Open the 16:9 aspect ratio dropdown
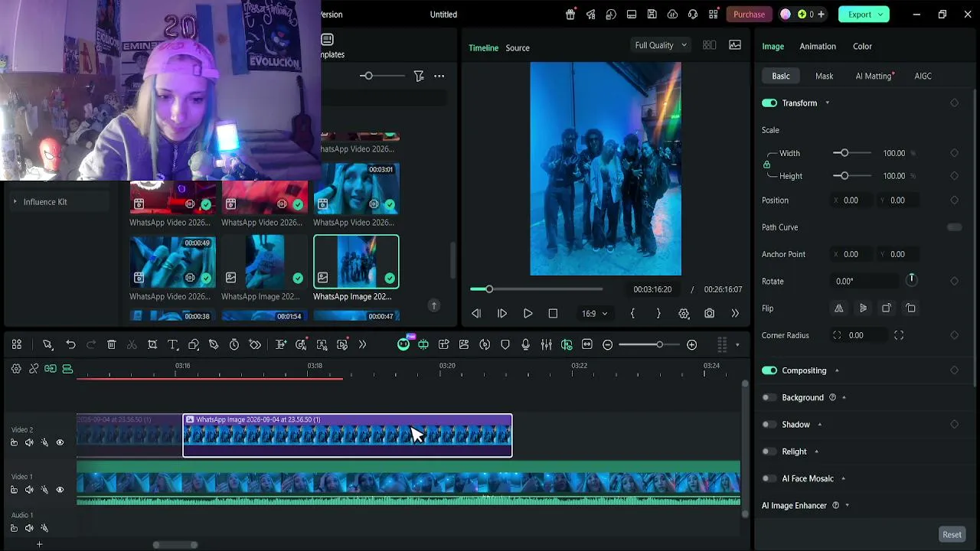The height and width of the screenshot is (551, 980). [x=594, y=314]
